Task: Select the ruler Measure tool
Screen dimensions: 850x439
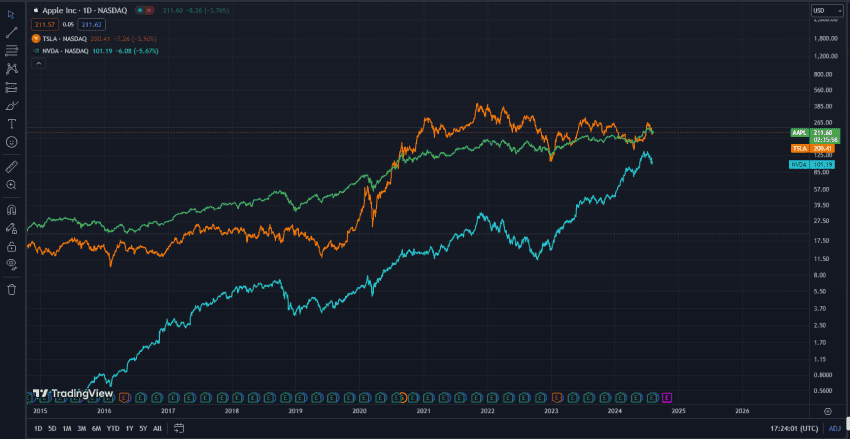Action: [11, 167]
